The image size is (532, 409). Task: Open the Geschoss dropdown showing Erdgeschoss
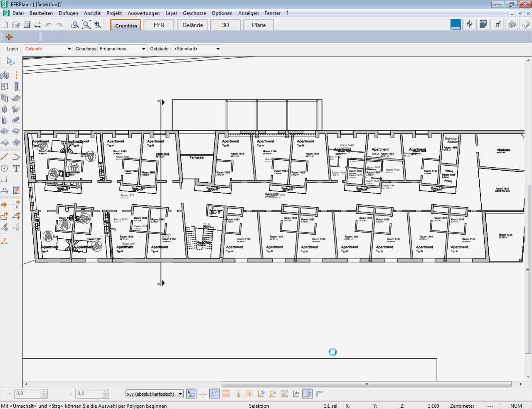pyautogui.click(x=122, y=49)
